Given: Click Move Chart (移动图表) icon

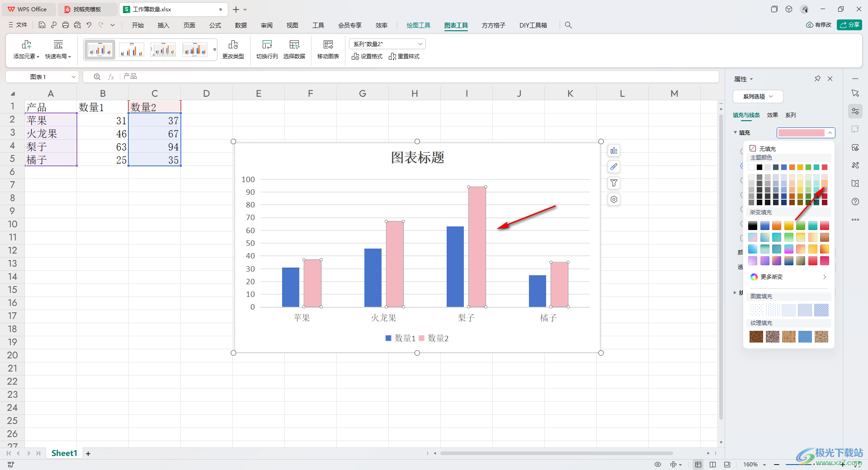Looking at the screenshot, I should click(328, 50).
